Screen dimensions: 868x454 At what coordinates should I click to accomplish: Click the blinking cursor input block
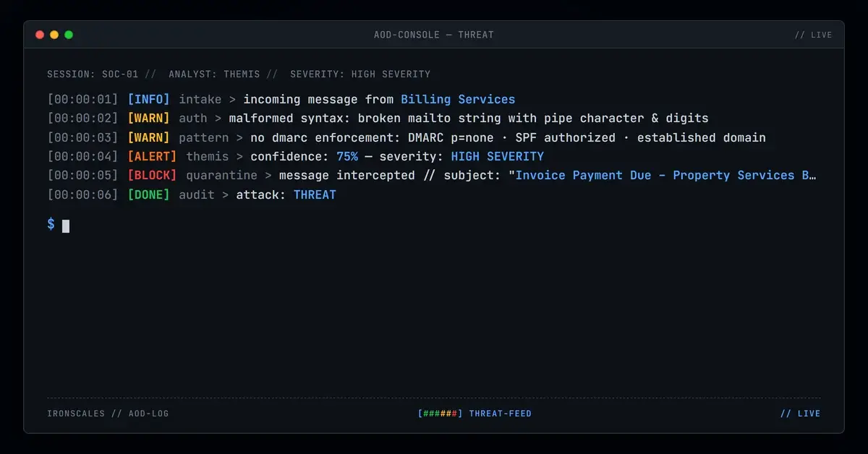coord(66,226)
